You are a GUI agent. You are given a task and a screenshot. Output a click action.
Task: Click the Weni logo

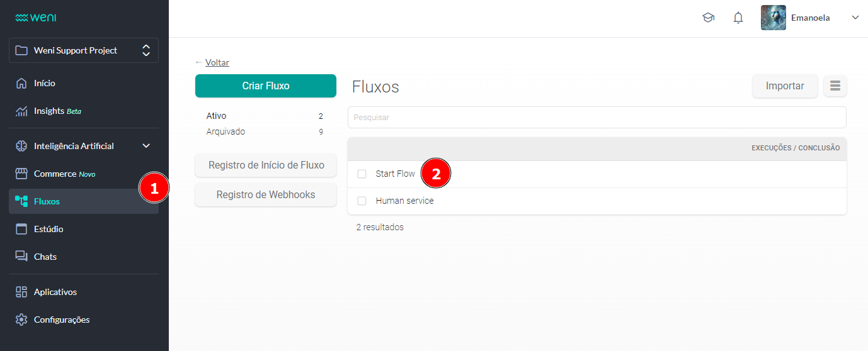point(36,18)
